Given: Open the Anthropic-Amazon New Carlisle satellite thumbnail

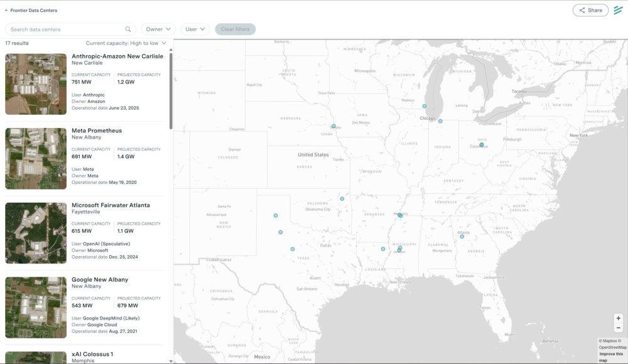Looking at the screenshot, I should (x=36, y=84).
